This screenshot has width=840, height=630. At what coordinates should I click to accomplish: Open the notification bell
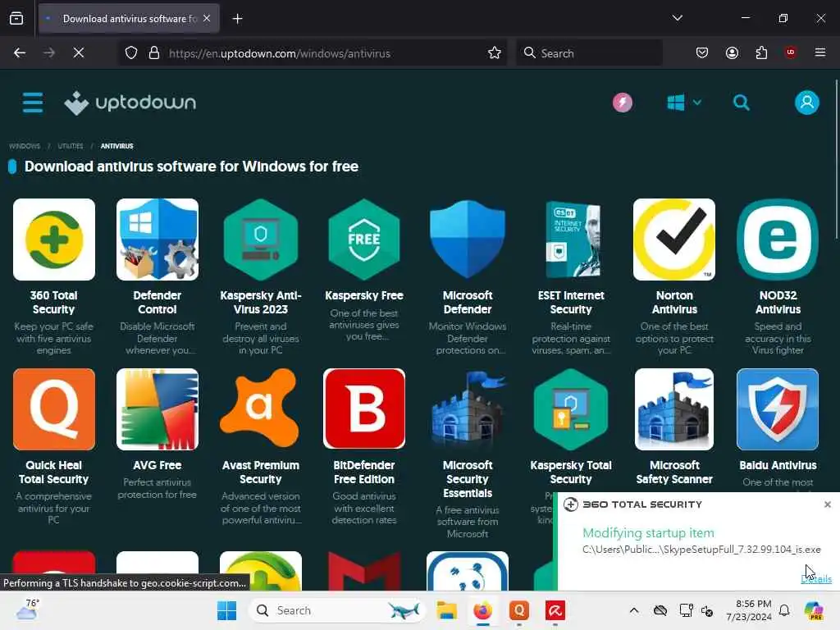point(784,610)
